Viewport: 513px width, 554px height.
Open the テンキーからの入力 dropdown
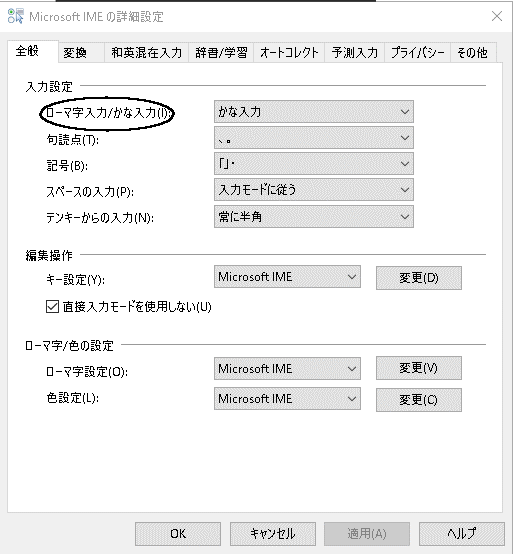tap(314, 216)
